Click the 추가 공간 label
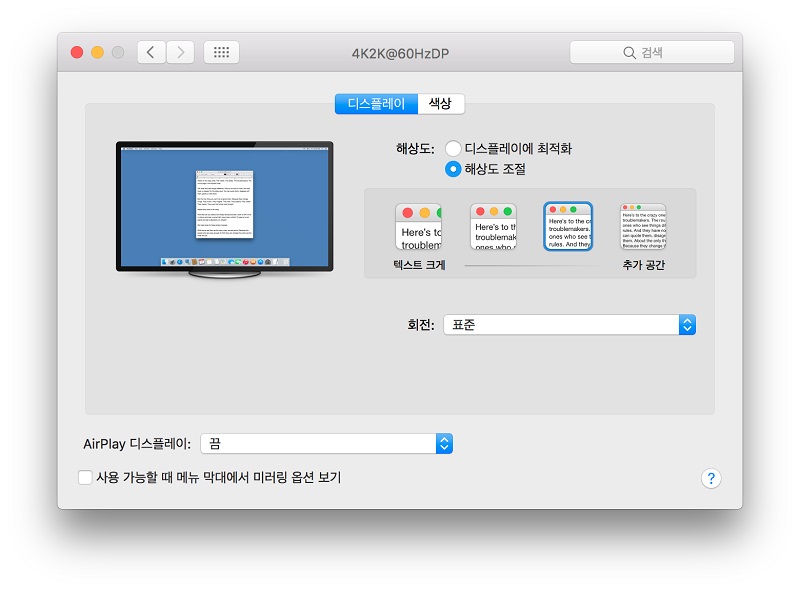 (643, 265)
